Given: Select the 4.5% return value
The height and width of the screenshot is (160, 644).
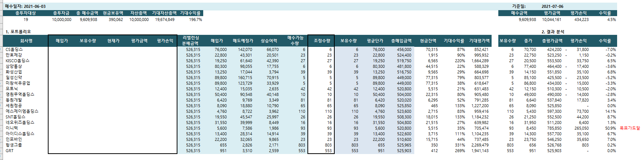Looking at the screenshot, I should point(612,19).
